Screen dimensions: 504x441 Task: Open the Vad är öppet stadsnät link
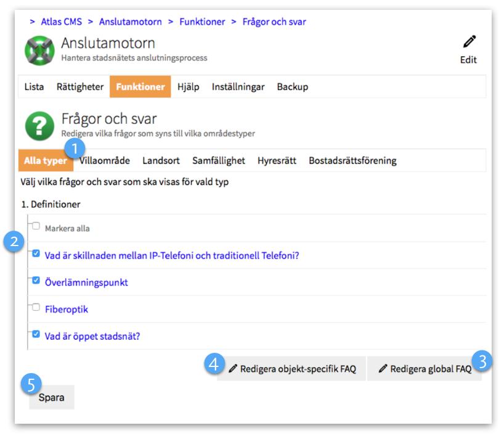(92, 337)
